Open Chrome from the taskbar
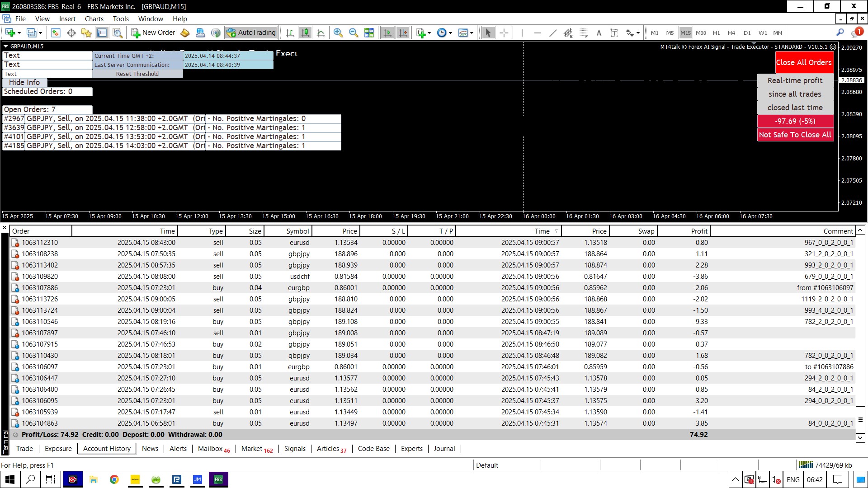The width and height of the screenshot is (868, 488). click(114, 479)
